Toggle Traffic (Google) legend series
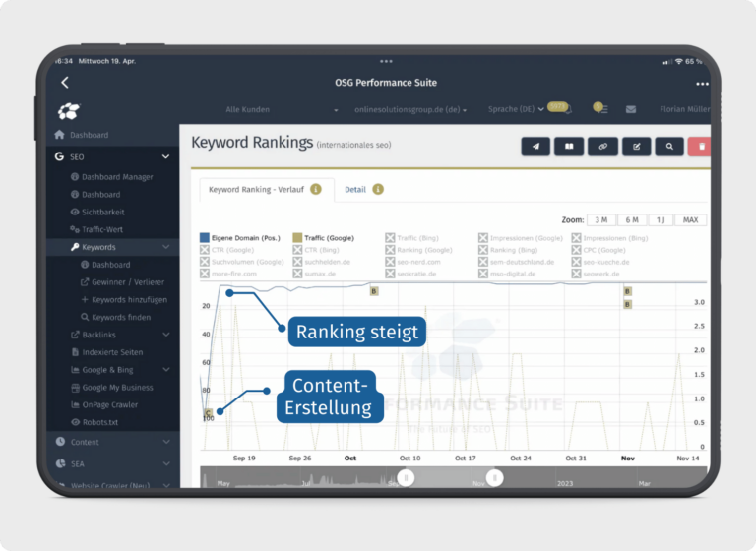 pos(324,238)
